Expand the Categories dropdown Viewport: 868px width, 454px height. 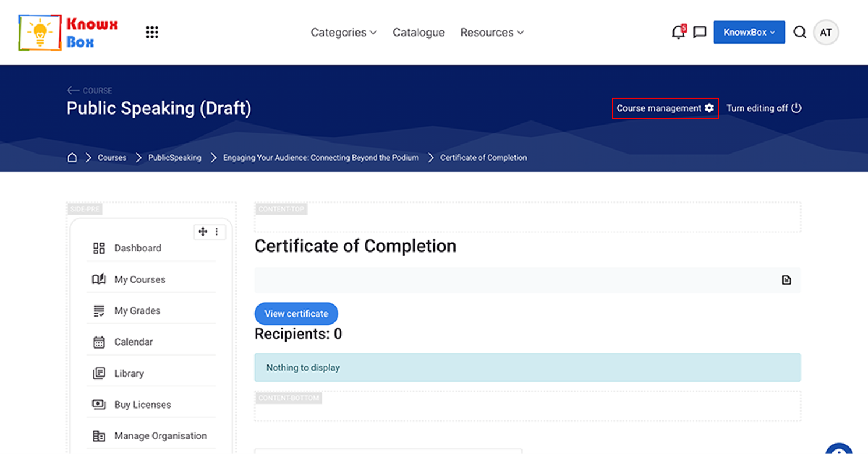click(x=344, y=33)
